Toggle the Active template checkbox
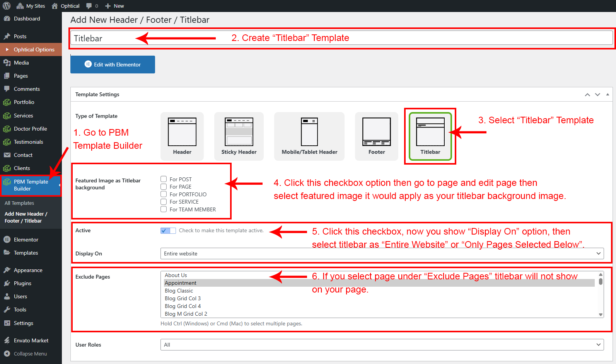The height and width of the screenshot is (364, 616). click(168, 230)
